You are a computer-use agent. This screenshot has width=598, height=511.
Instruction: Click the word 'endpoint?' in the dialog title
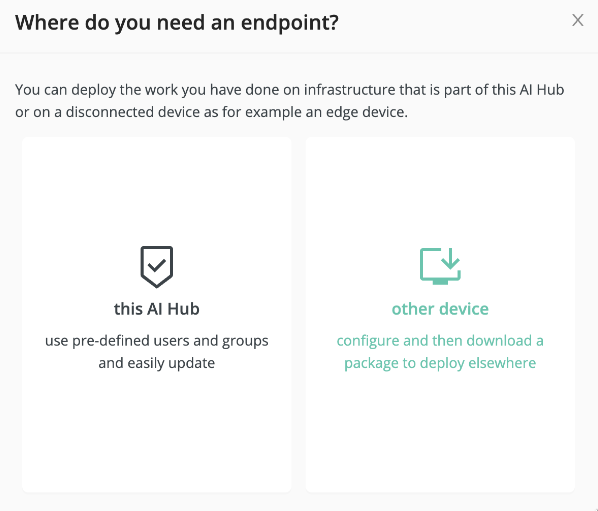[290, 23]
